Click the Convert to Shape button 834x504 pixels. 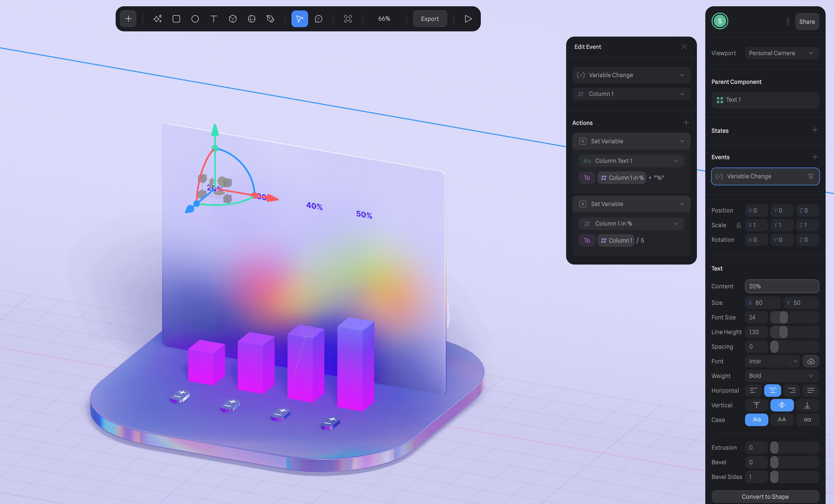coord(765,497)
